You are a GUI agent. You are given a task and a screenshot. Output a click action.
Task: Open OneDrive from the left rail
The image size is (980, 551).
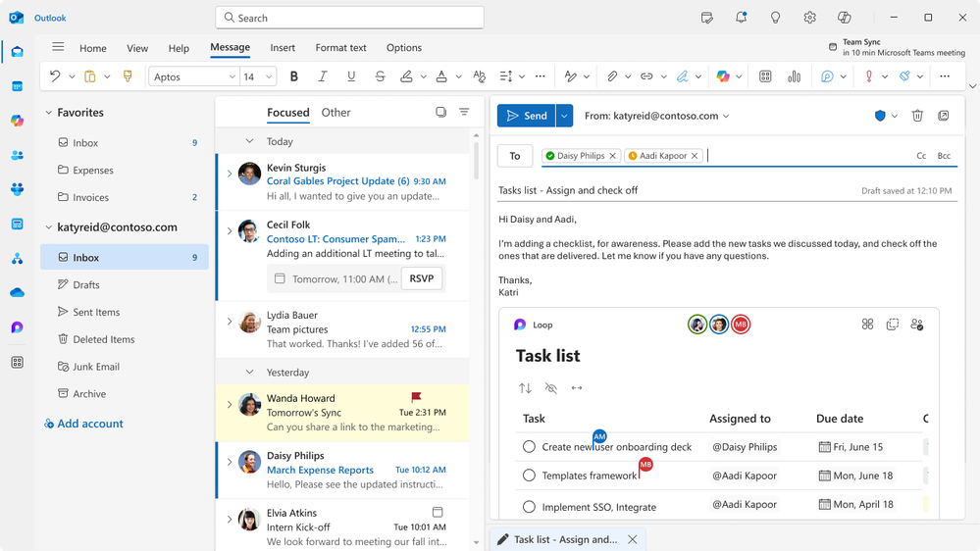click(x=17, y=292)
